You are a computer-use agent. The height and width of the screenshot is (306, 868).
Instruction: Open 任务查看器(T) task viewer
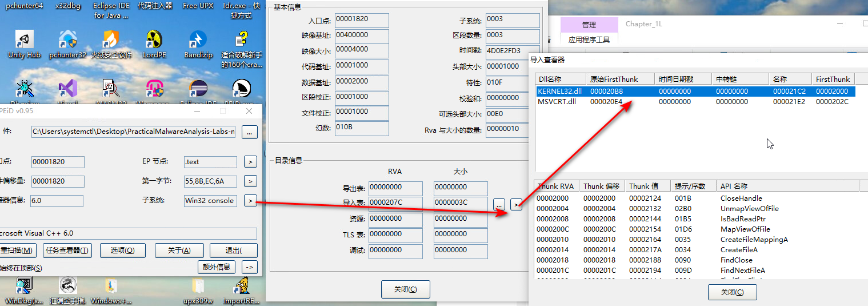(68, 251)
